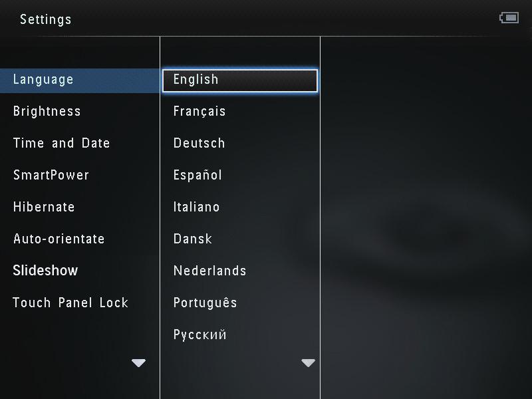532x399 pixels.
Task: Select Italiano language
Action: 196,207
